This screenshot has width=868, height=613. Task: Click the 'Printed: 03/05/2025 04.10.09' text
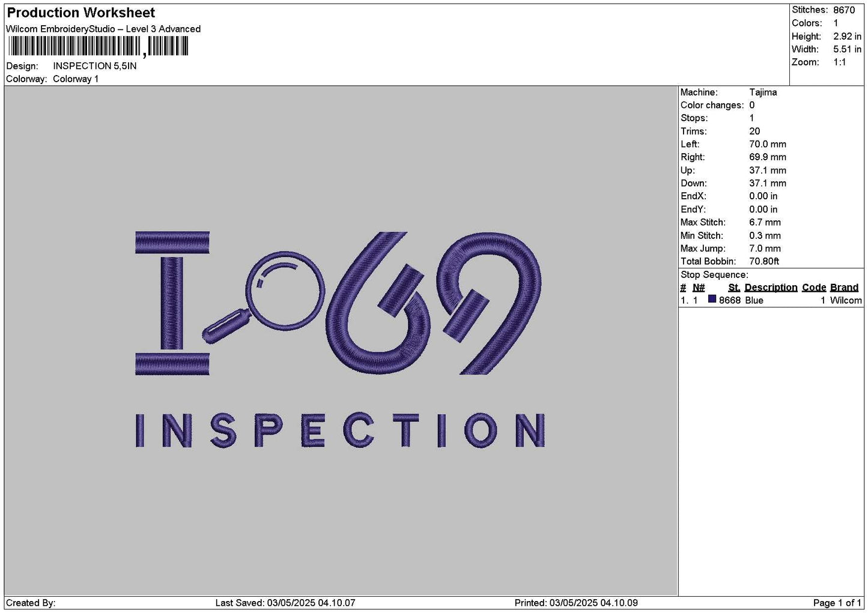click(576, 603)
